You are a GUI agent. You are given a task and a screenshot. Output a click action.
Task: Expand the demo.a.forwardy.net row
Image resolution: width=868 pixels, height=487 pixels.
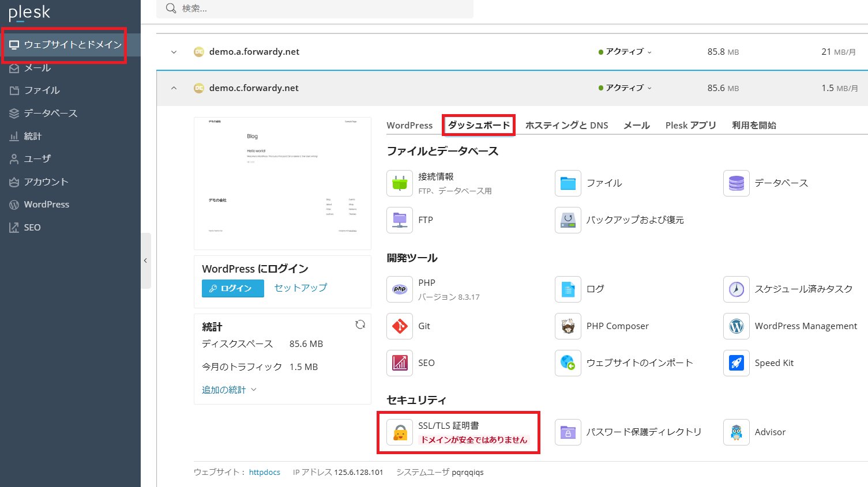click(174, 52)
